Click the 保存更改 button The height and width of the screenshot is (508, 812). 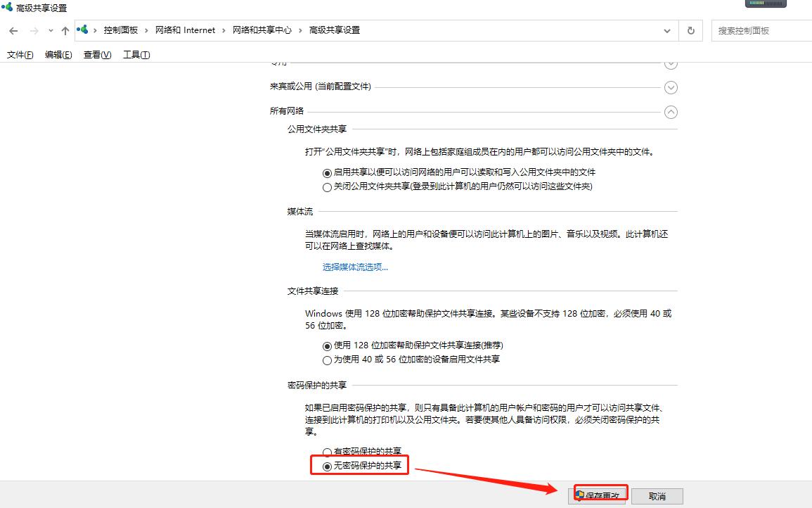(x=599, y=495)
